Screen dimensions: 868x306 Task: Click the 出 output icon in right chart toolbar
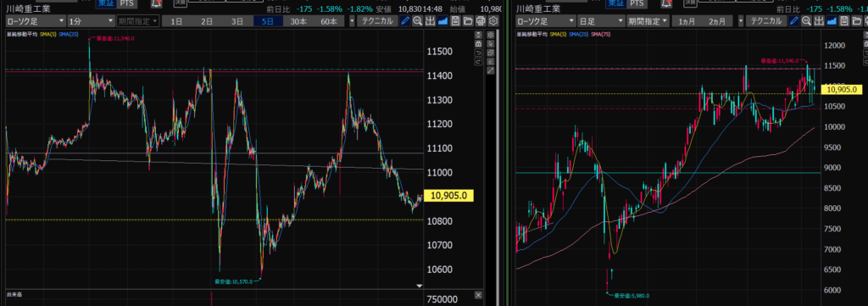(x=819, y=21)
